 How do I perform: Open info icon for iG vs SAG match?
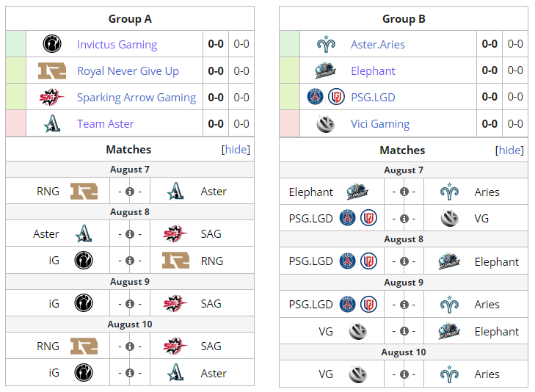130,304
